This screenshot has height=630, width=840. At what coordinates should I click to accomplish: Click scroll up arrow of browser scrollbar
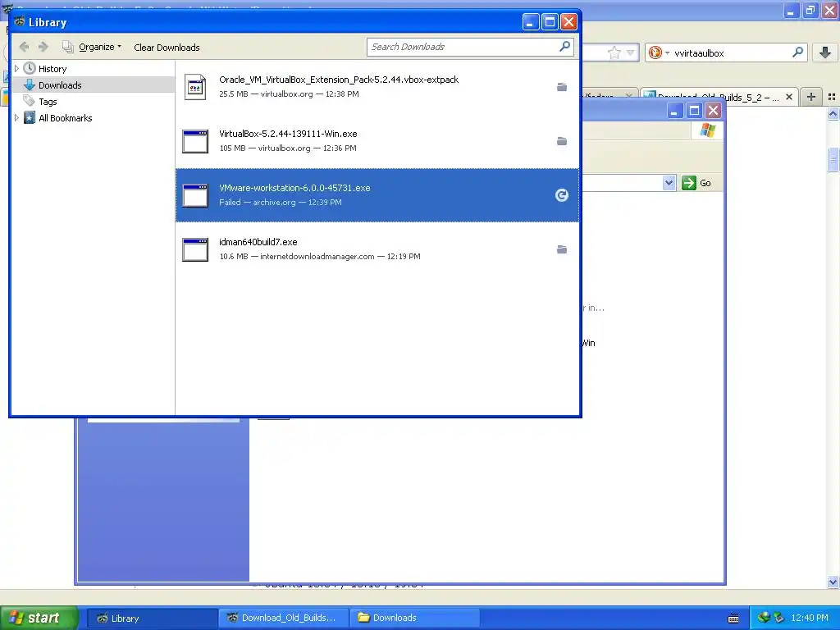[833, 113]
